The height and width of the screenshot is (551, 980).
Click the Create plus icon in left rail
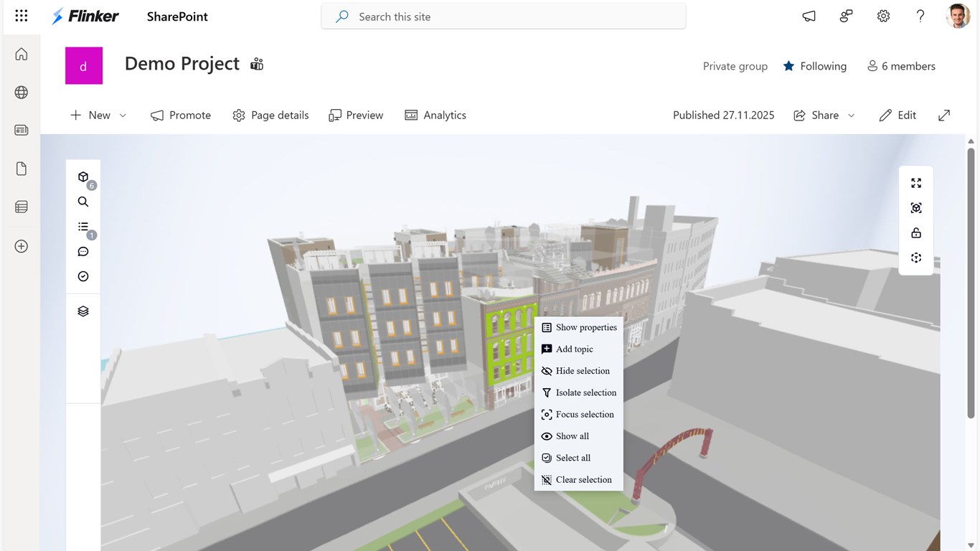(22, 246)
